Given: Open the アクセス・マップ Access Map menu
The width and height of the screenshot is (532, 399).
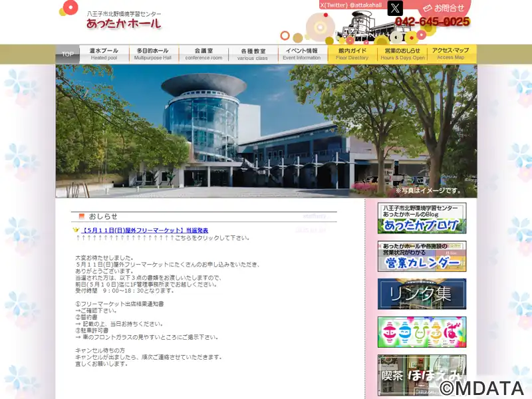Looking at the screenshot, I should (x=451, y=54).
